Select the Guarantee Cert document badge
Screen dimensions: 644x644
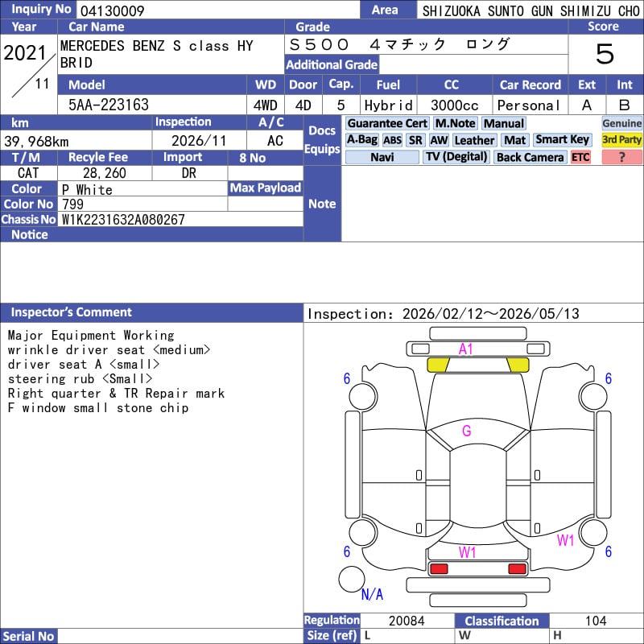pyautogui.click(x=386, y=123)
